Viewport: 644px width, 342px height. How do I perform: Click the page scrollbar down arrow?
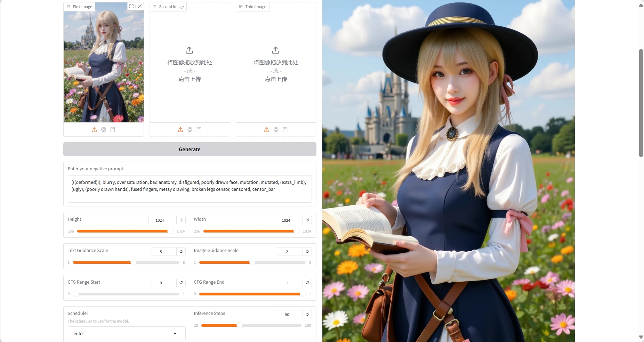(641, 337)
